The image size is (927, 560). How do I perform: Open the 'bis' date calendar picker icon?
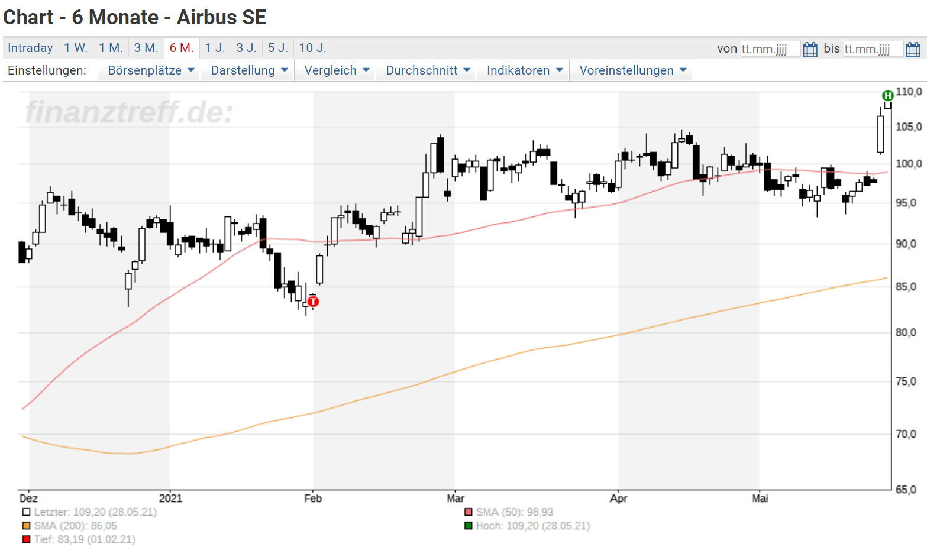pyautogui.click(x=913, y=49)
